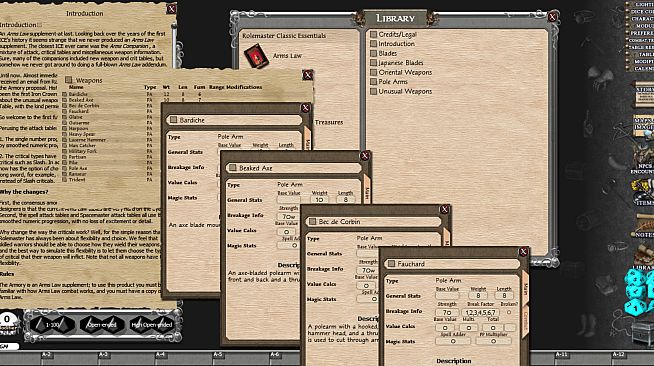Roll the Open ended dice button

[102, 325]
